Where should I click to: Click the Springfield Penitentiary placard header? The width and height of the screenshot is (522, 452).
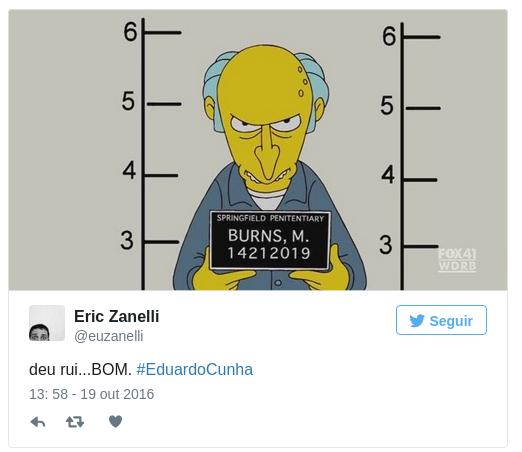[x=270, y=218]
